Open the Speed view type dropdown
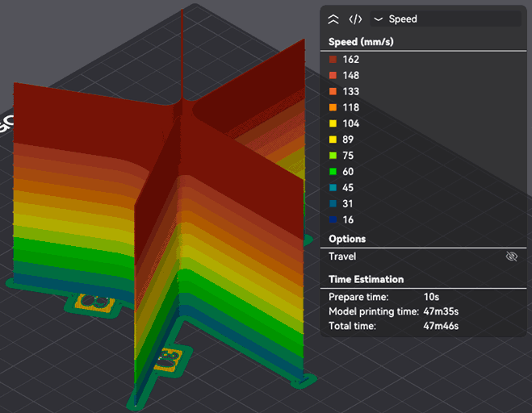The image size is (532, 413). click(446, 19)
